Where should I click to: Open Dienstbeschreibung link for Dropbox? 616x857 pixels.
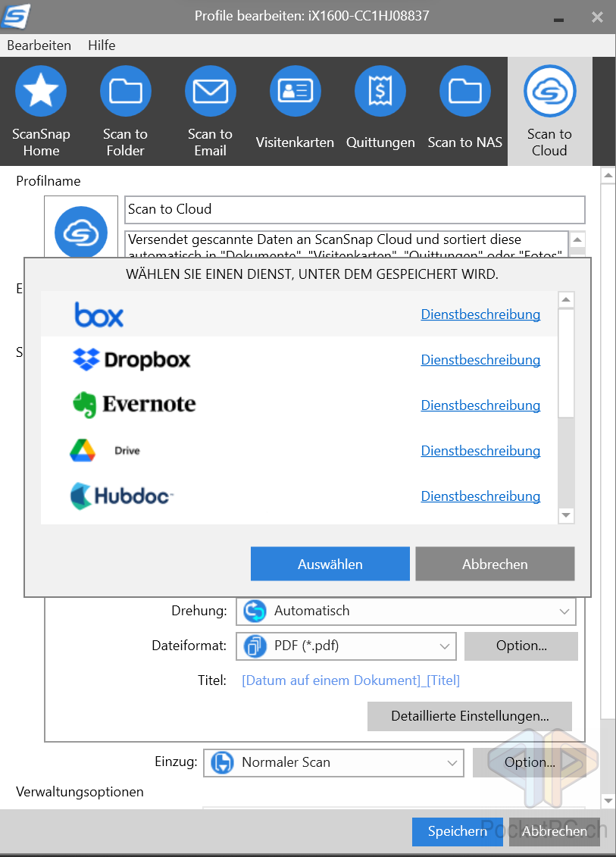(480, 360)
